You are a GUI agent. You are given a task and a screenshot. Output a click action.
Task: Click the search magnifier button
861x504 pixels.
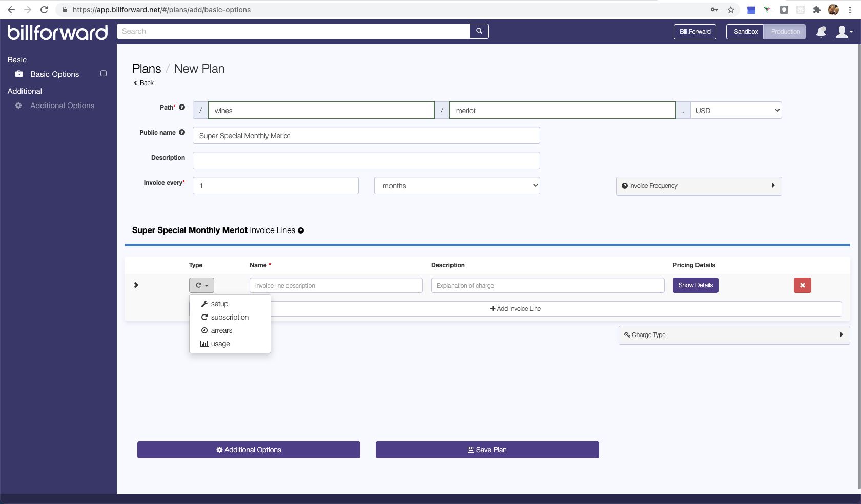pyautogui.click(x=479, y=31)
